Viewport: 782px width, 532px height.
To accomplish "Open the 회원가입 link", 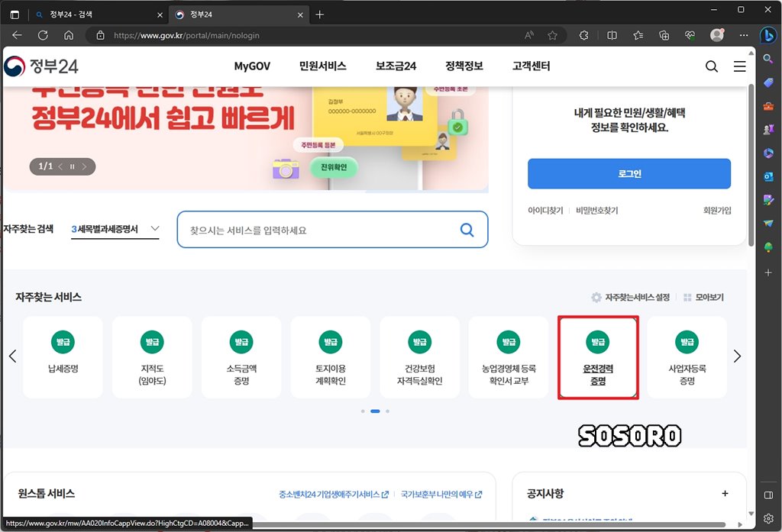I will [716, 211].
